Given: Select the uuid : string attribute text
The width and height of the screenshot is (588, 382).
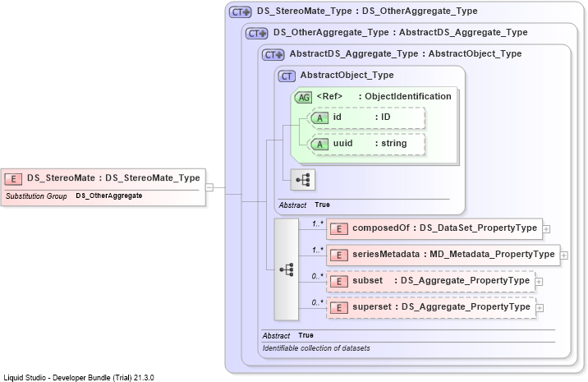Looking at the screenshot, I should pos(370,143).
